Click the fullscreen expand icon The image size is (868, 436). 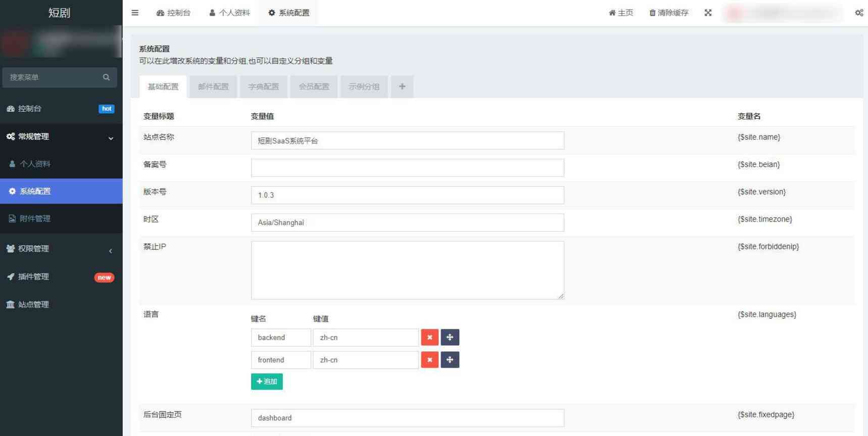pyautogui.click(x=708, y=13)
